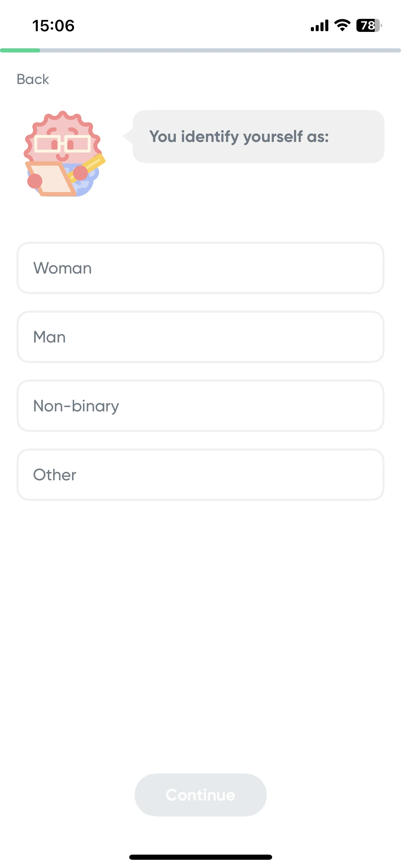Tap the 15:06 clock in status bar
Image resolution: width=401 pixels, height=868 pixels.
[x=53, y=26]
